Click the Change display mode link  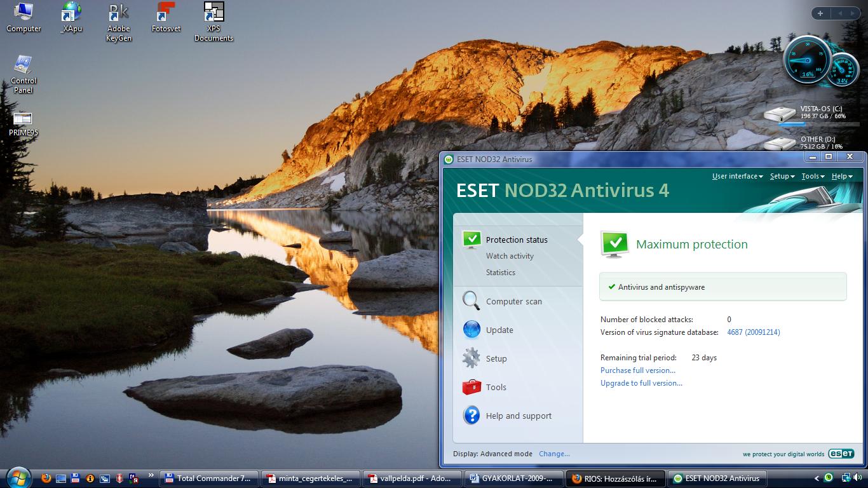click(x=554, y=454)
